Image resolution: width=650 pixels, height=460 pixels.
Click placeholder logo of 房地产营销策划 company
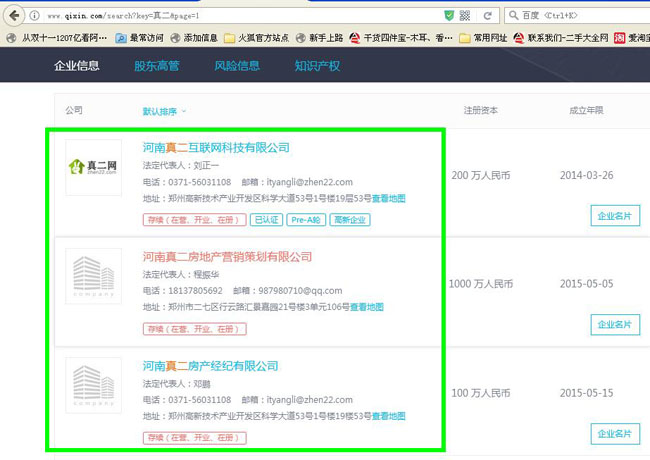coord(94,276)
